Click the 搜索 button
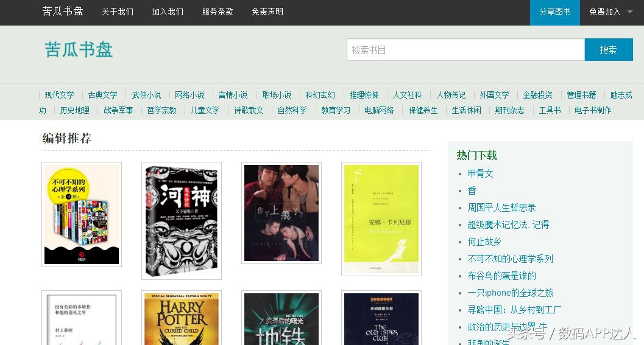Image resolution: width=644 pixels, height=345 pixels. tap(609, 50)
